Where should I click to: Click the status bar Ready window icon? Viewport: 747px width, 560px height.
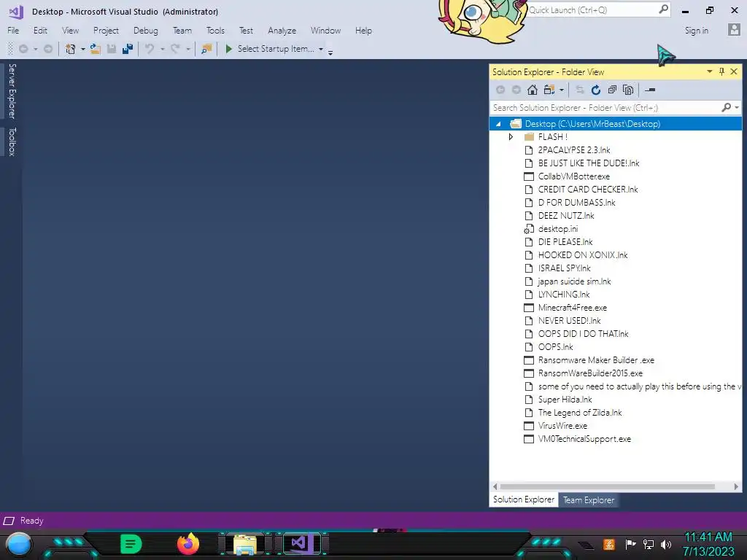point(9,521)
